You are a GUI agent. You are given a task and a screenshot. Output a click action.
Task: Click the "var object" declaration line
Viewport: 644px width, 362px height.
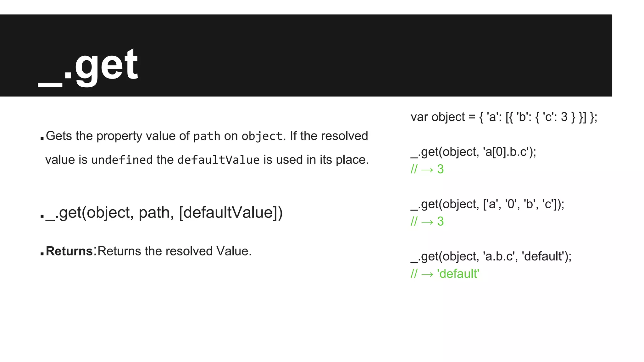(x=504, y=117)
